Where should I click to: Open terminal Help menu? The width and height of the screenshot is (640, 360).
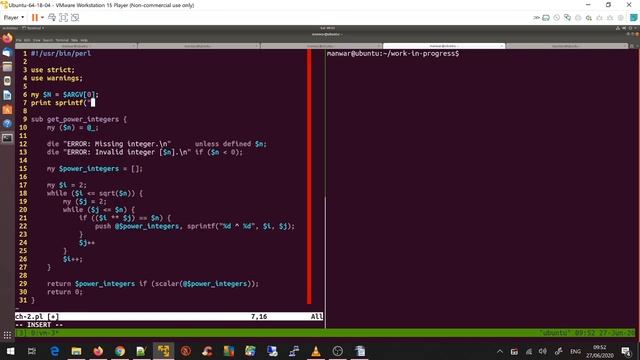[x=84, y=40]
